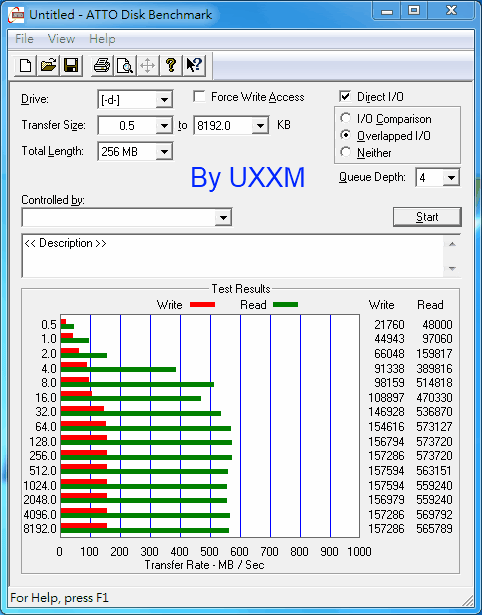Screen dimensions: 482x615
Task: Click the red Write legend swatch
Action: [202, 304]
